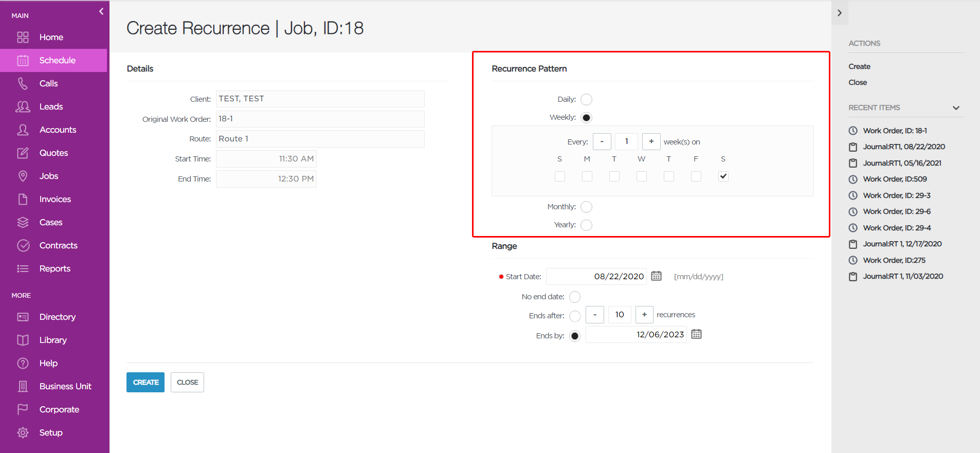Open the Start Date calendar picker
Viewport: 980px width, 453px height.
pos(656,276)
